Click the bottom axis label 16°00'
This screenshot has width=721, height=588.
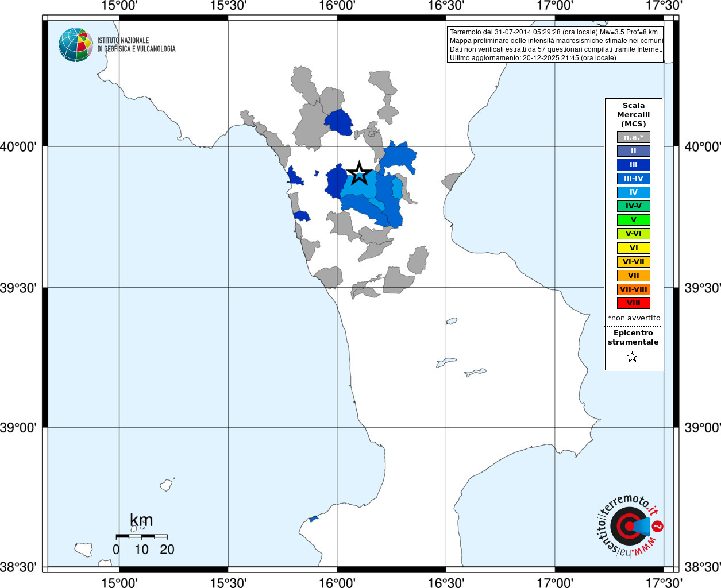(x=337, y=583)
